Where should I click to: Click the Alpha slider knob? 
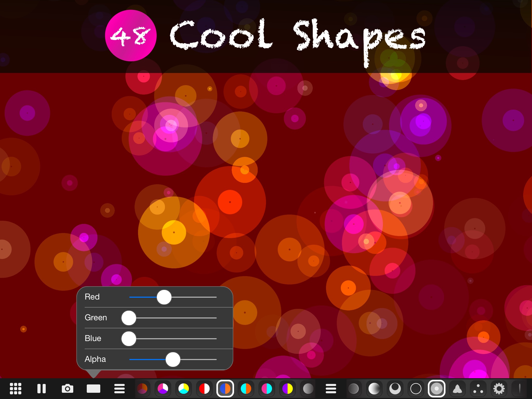[x=173, y=360]
